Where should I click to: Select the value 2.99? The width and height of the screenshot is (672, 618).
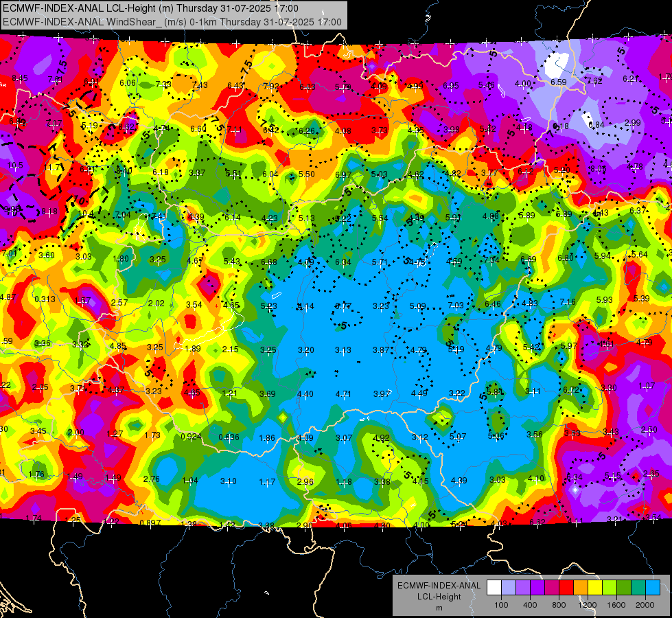point(633,123)
